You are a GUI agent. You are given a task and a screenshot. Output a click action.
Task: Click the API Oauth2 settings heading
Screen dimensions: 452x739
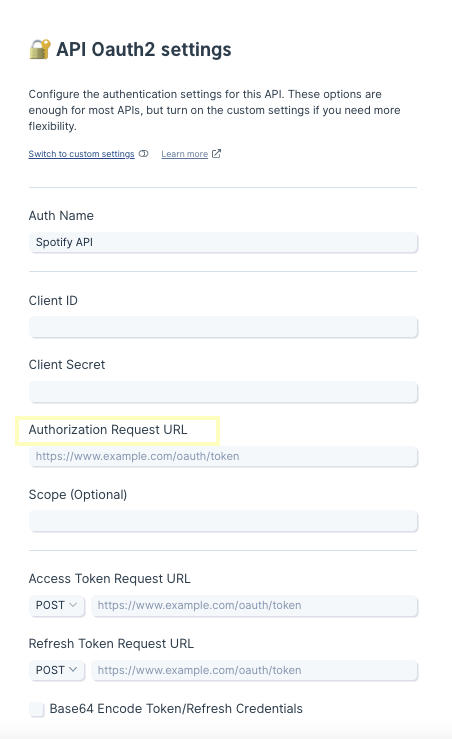click(x=144, y=49)
